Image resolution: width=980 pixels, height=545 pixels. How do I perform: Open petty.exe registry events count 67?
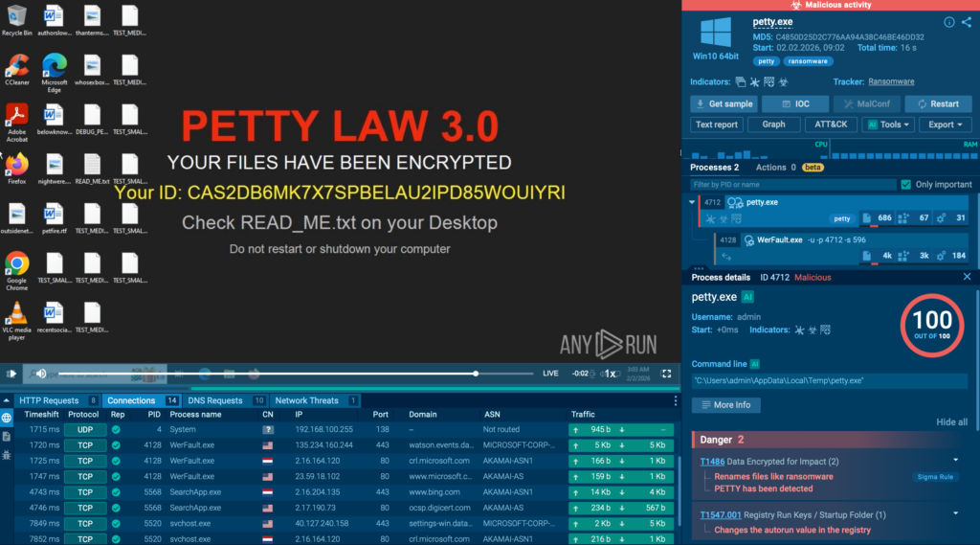pos(914,218)
